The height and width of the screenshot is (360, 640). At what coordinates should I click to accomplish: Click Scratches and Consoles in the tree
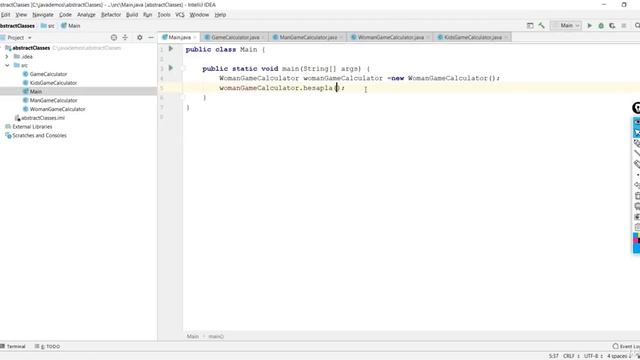click(x=39, y=136)
